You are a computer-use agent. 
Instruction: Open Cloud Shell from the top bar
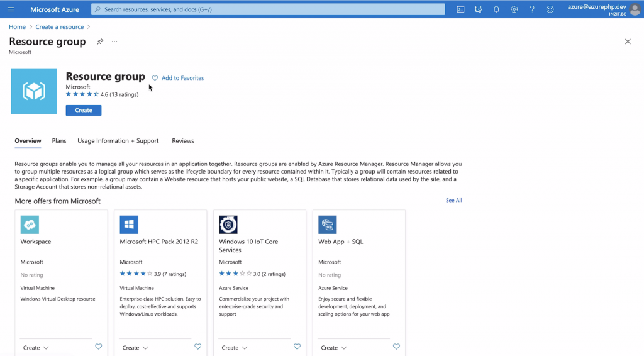460,9
